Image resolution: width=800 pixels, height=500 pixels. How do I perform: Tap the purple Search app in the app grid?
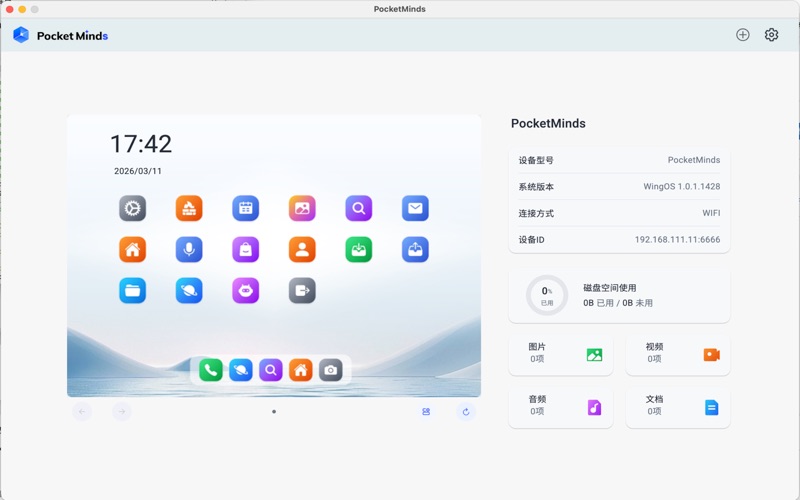(359, 208)
